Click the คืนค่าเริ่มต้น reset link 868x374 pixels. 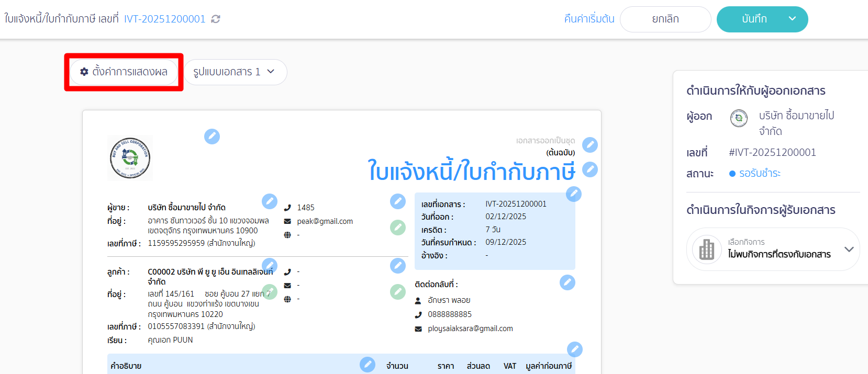[x=589, y=19]
